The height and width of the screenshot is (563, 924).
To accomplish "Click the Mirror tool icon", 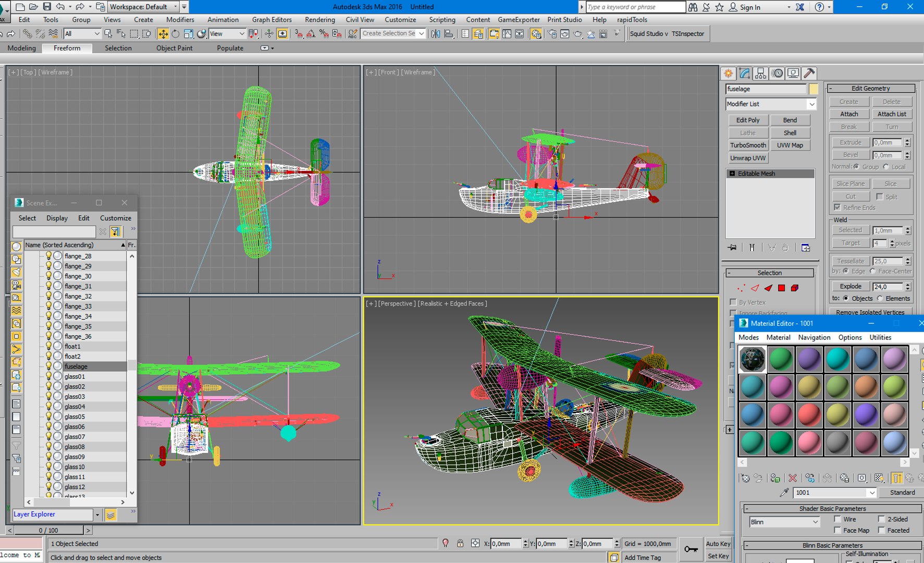I will [x=436, y=34].
